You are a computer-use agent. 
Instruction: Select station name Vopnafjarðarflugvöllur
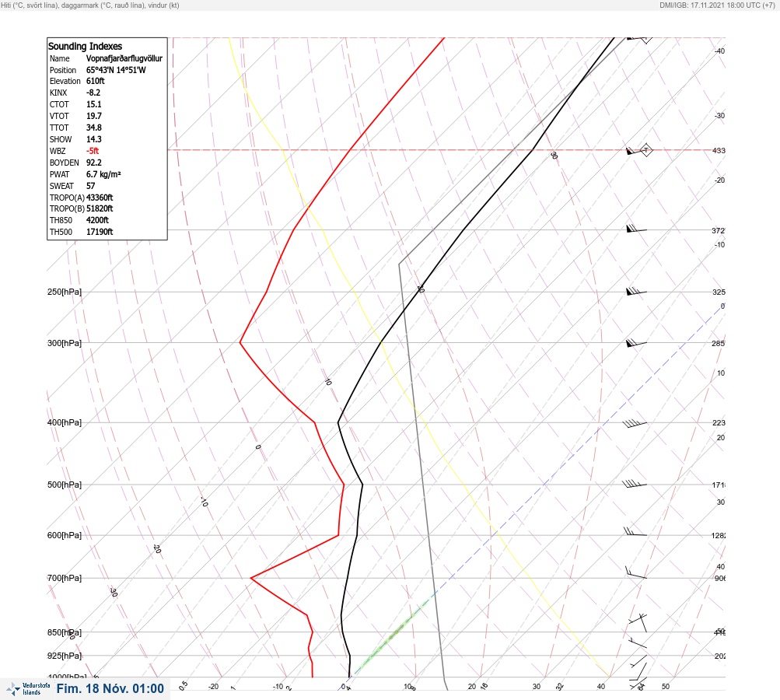tap(124, 58)
